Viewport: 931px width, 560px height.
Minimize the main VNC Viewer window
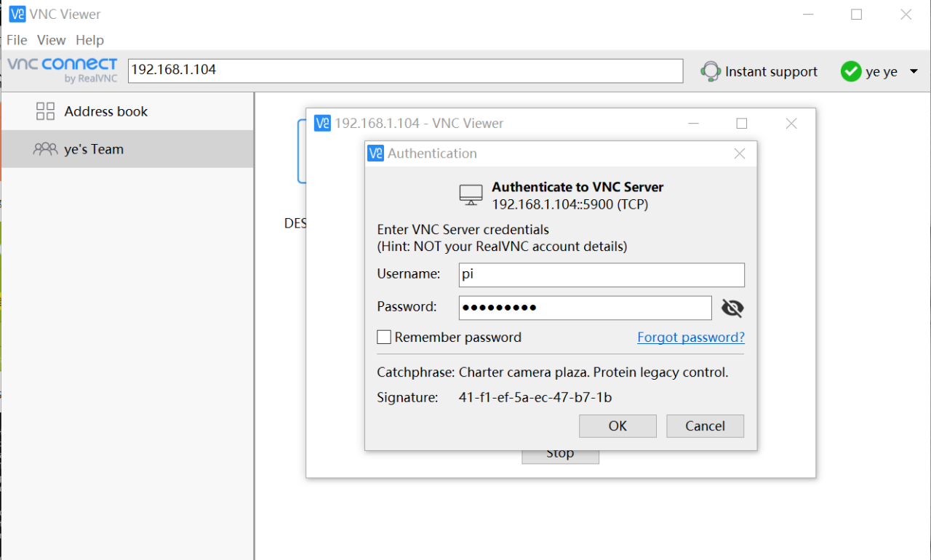point(808,15)
